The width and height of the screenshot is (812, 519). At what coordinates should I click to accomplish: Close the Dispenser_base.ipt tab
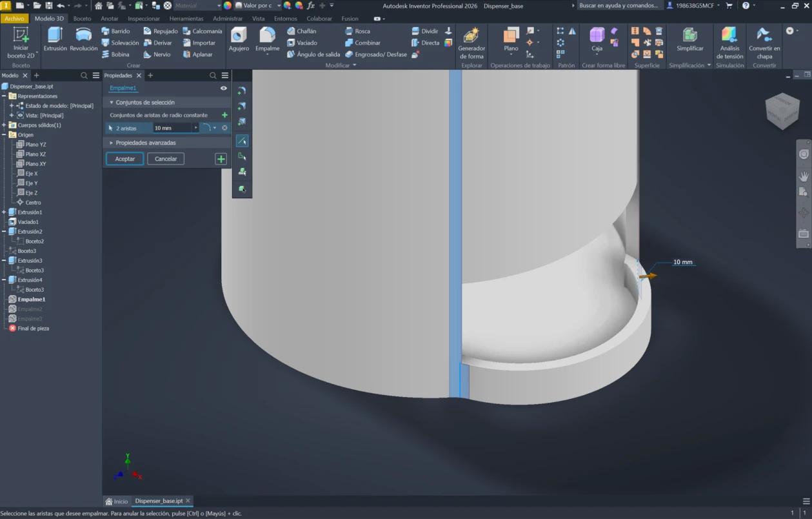(188, 501)
